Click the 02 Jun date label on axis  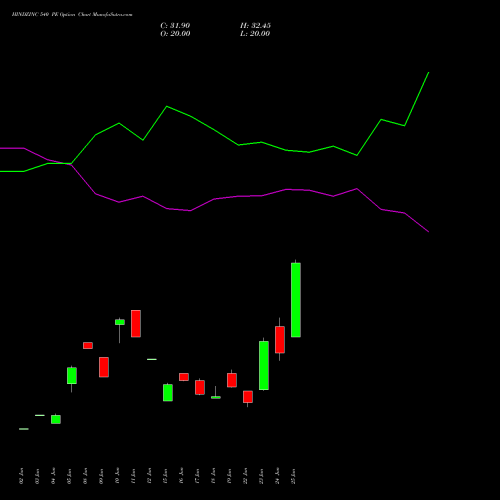pos(22,476)
